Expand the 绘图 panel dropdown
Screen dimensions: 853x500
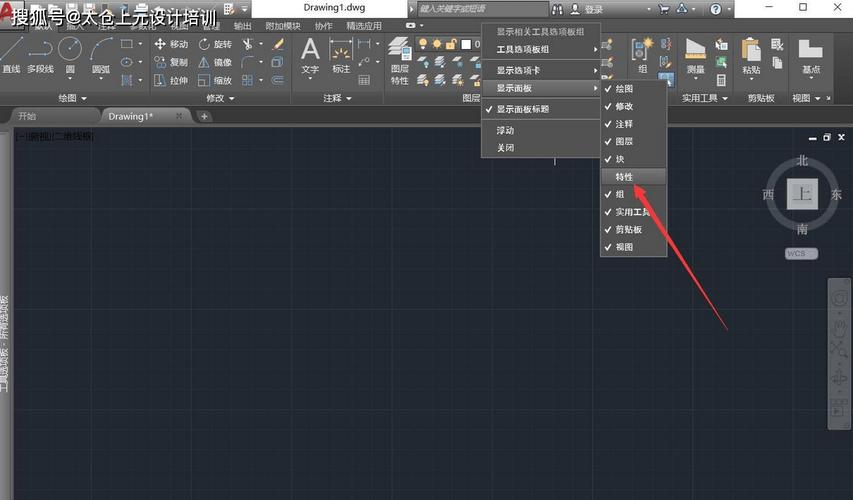click(73, 99)
